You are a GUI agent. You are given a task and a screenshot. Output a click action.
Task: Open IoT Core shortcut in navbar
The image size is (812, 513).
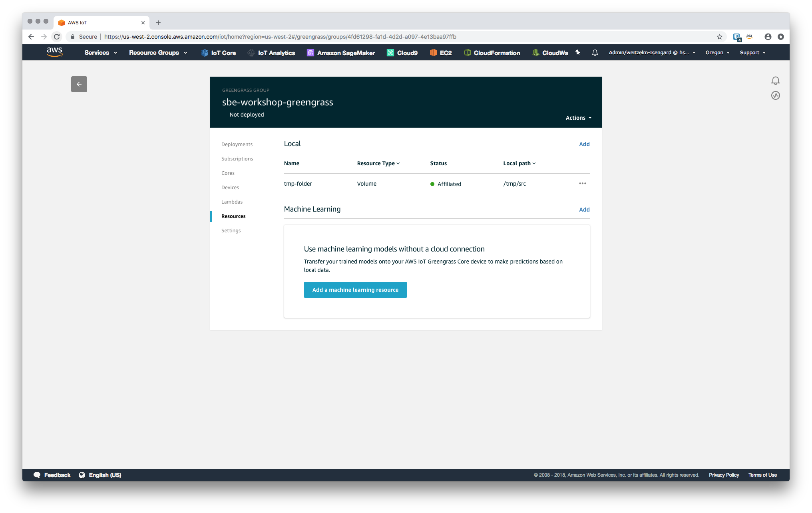[x=218, y=53]
